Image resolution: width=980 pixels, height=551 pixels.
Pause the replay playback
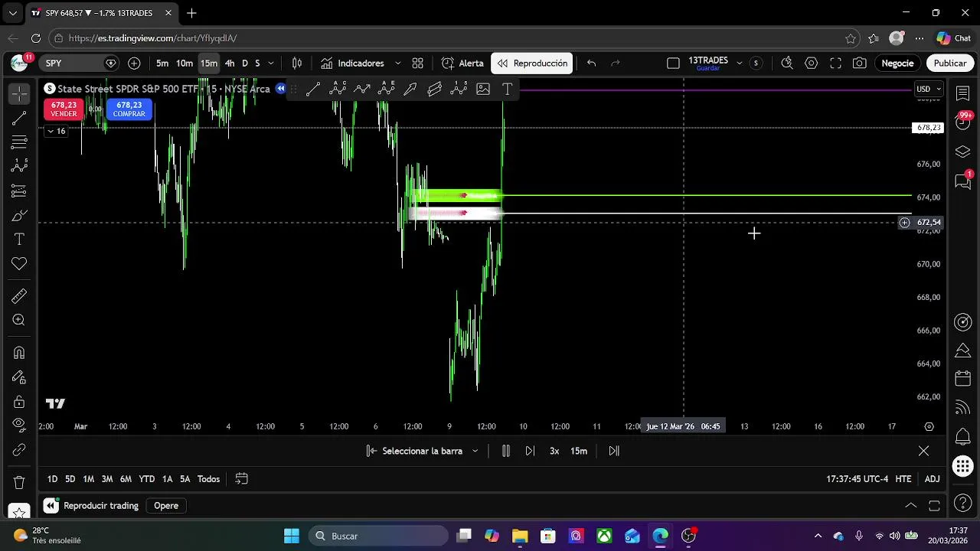point(505,451)
